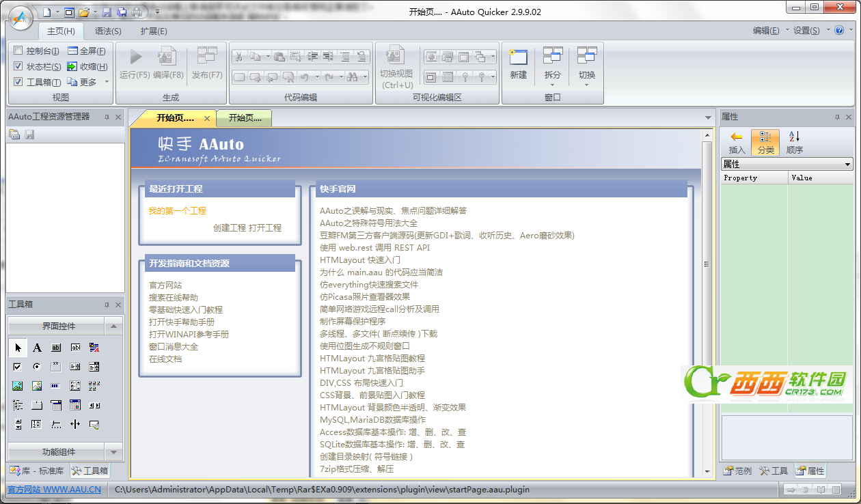The image size is (861, 504).
Task: Click the 打开工程 link
Action: click(x=265, y=227)
